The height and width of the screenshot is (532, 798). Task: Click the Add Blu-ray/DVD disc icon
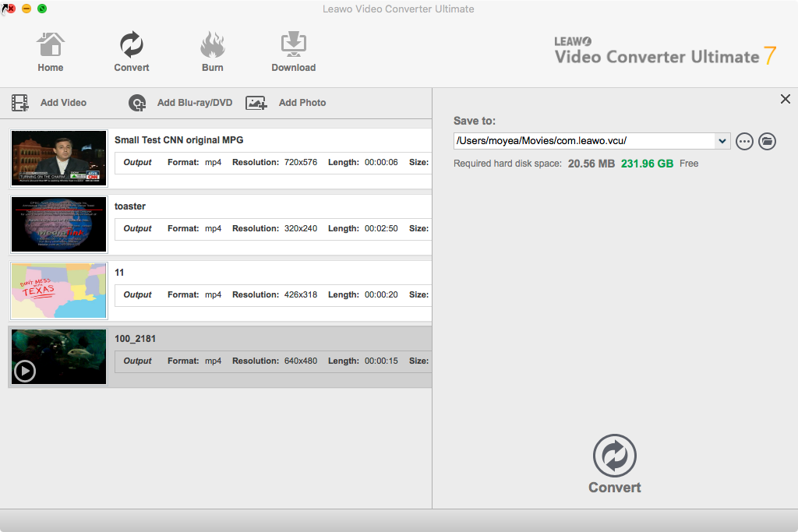(137, 103)
